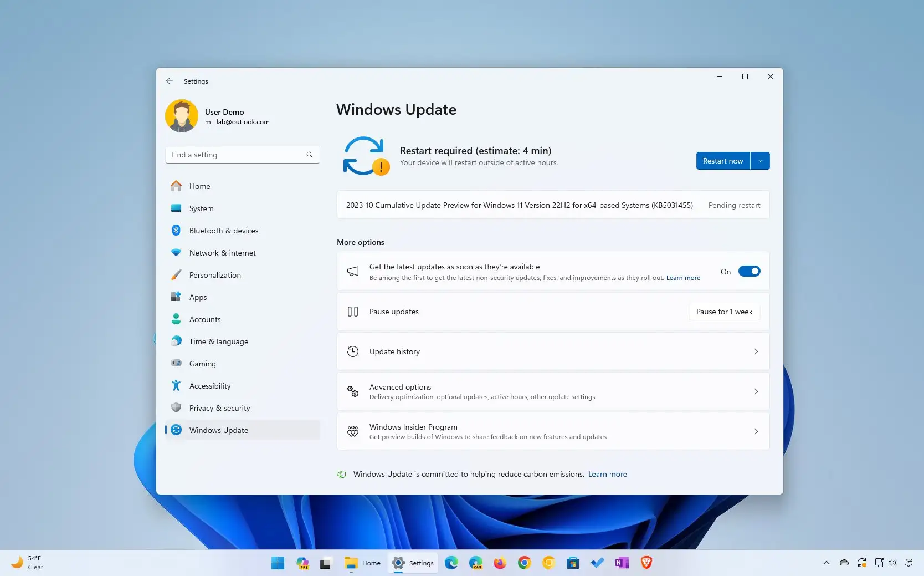Open the blue checkmark To Do app
924x576 pixels.
pos(597,563)
